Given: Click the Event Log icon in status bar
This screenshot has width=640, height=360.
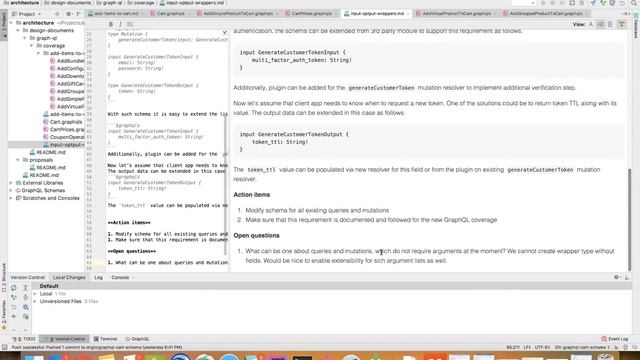Looking at the screenshot, I should click(x=604, y=339).
